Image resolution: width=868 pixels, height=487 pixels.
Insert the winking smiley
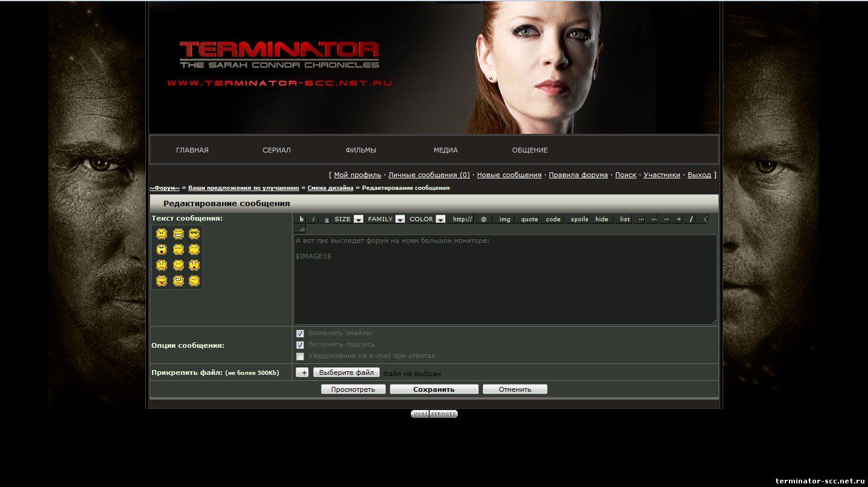tap(194, 281)
